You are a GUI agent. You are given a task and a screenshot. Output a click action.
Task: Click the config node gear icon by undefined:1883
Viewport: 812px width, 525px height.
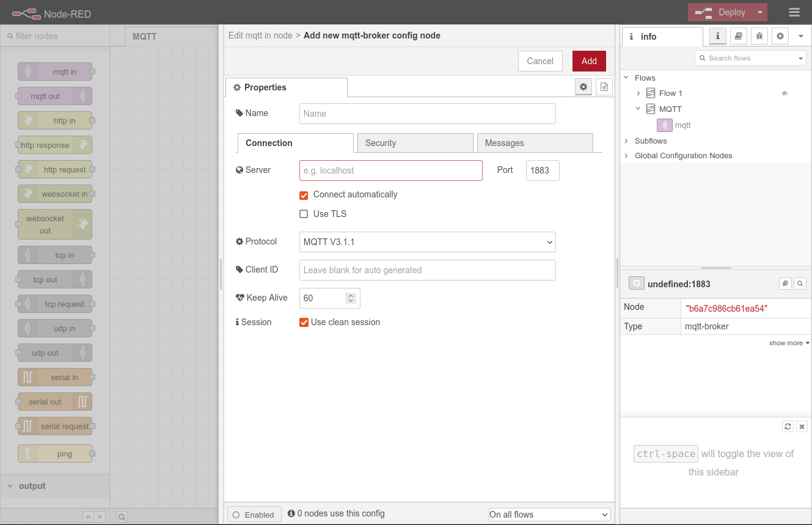coord(637,284)
